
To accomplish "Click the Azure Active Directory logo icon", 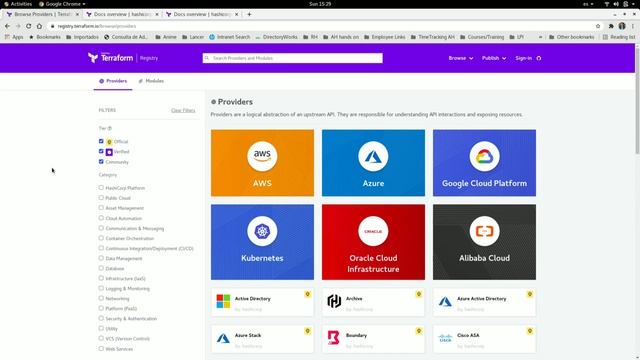I will coord(445,302).
